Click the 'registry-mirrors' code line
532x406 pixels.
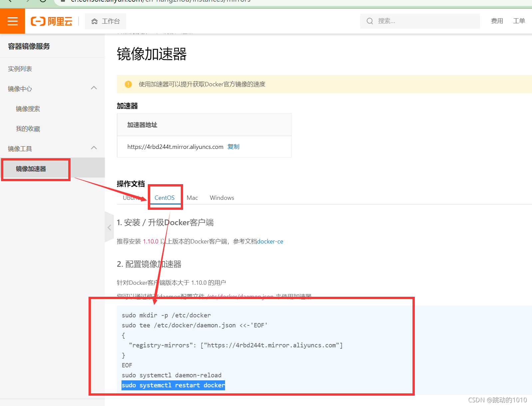coord(236,345)
